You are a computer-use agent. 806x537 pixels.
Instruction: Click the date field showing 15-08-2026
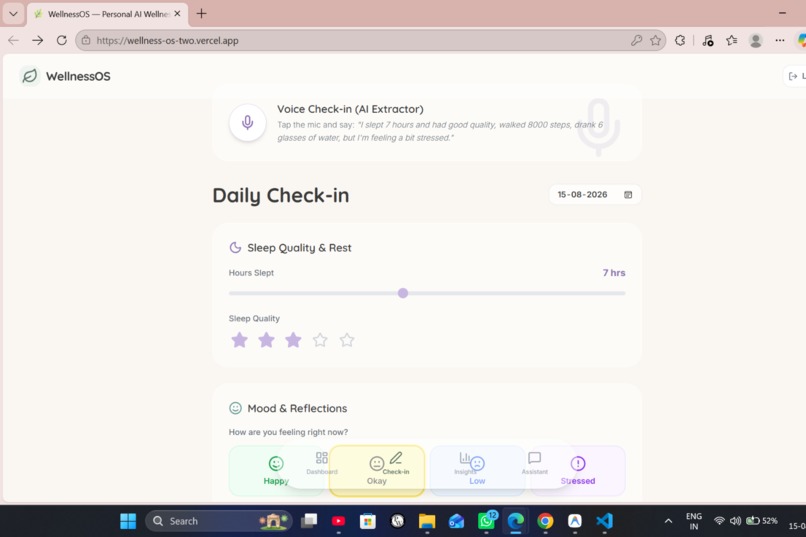point(595,195)
